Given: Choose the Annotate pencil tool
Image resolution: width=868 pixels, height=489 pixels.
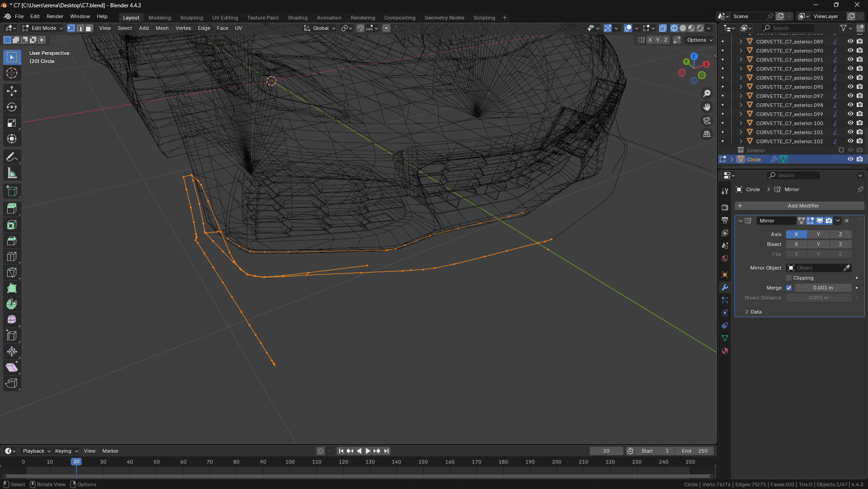Looking at the screenshot, I should click(12, 157).
